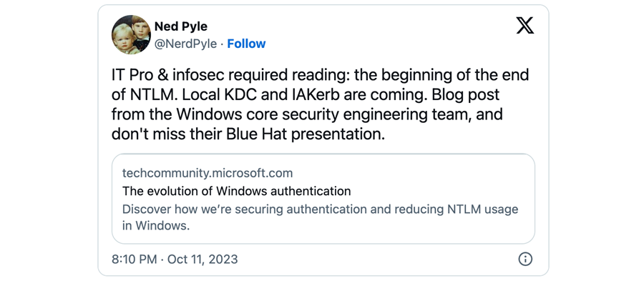Click the 'of NTLM.' text starting the second line
Image resolution: width=644 pixels, height=281 pixels.
(x=145, y=95)
